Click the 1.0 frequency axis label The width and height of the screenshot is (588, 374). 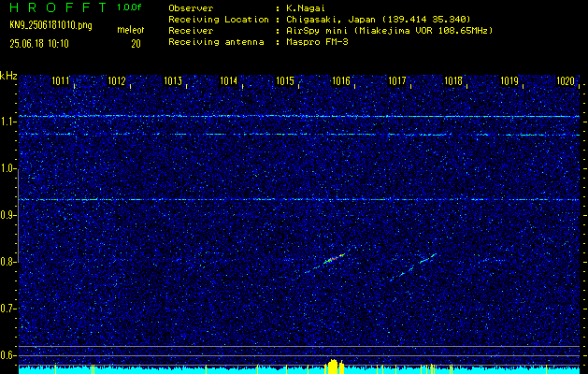click(x=7, y=169)
